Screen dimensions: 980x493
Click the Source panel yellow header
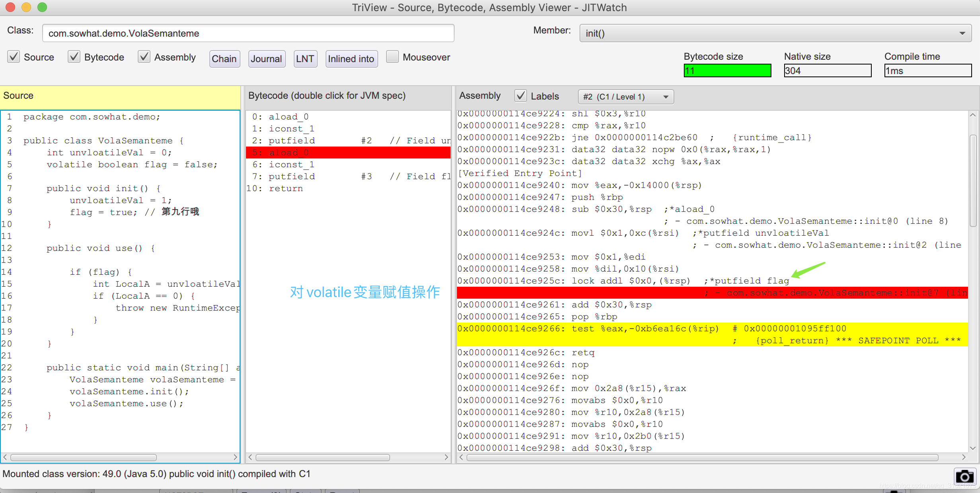coord(120,97)
